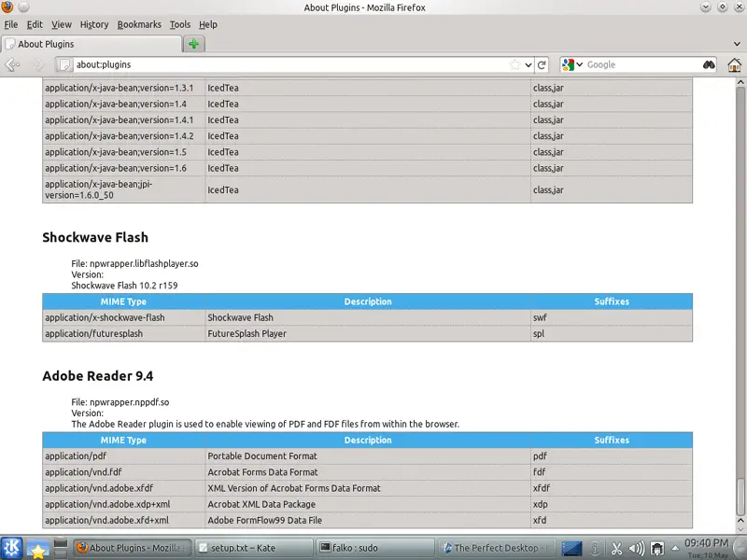Screen dimensions: 747x560
Task: Click the XML Version of Acrobat Forms Data Format cell
Action: tap(368, 488)
